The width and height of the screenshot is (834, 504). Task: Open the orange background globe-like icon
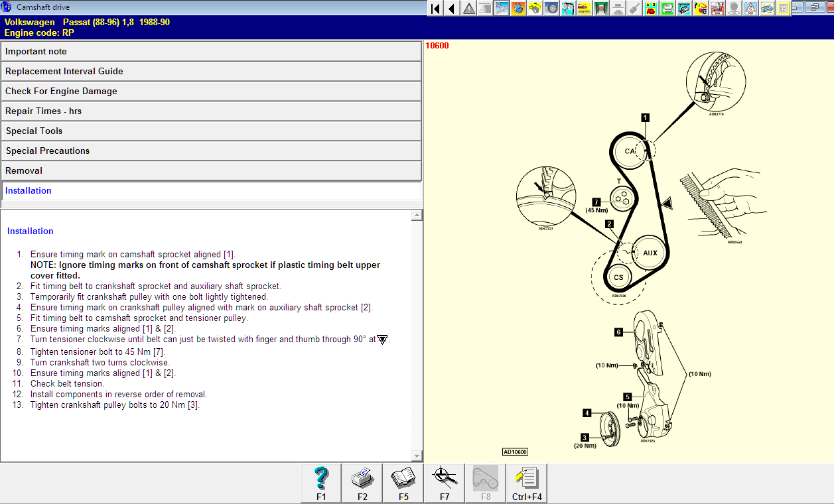tap(518, 9)
